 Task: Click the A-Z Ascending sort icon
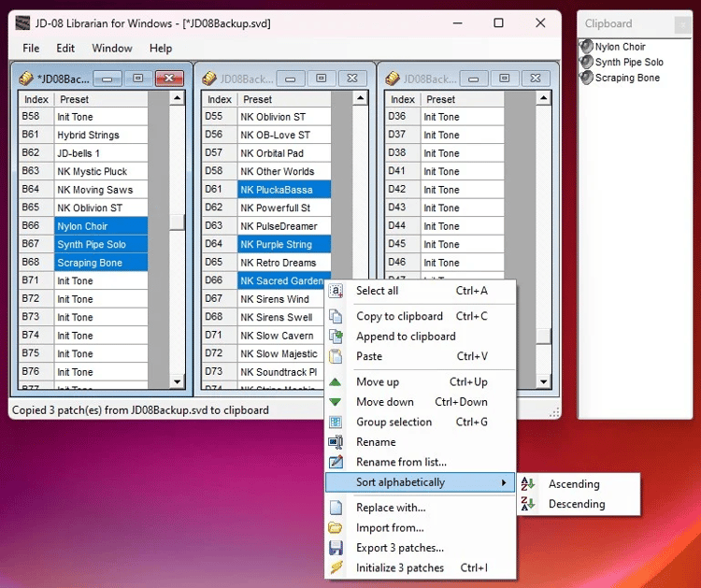[x=528, y=484]
